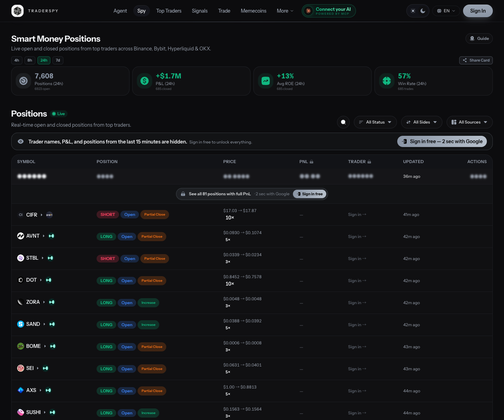The height and width of the screenshot is (420, 504).
Task: Click Sign in link on DOT row
Action: click(x=357, y=281)
